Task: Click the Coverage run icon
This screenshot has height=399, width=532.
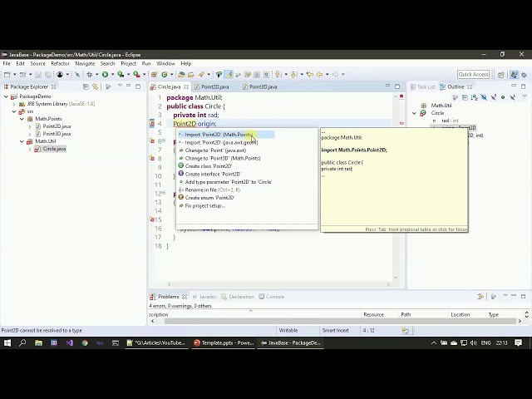Action: [x=121, y=74]
